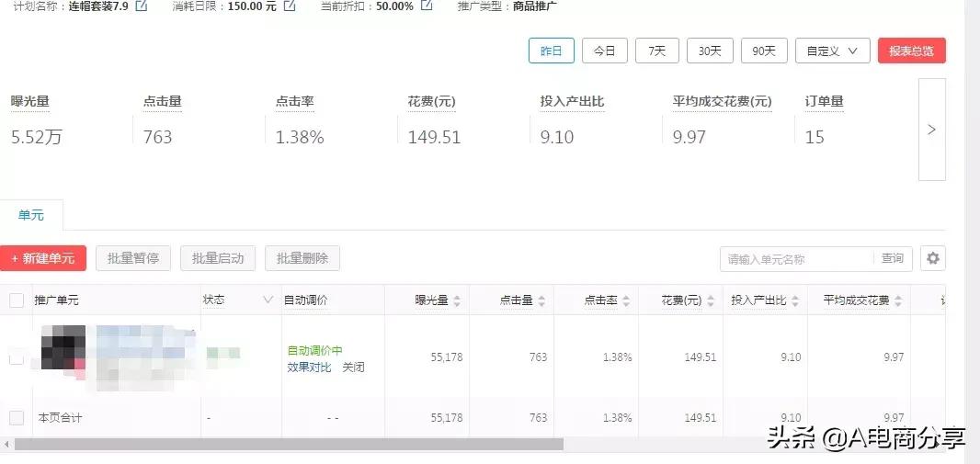Sort by 曝光量 column arrows
This screenshot has width=980, height=464.
tap(457, 301)
